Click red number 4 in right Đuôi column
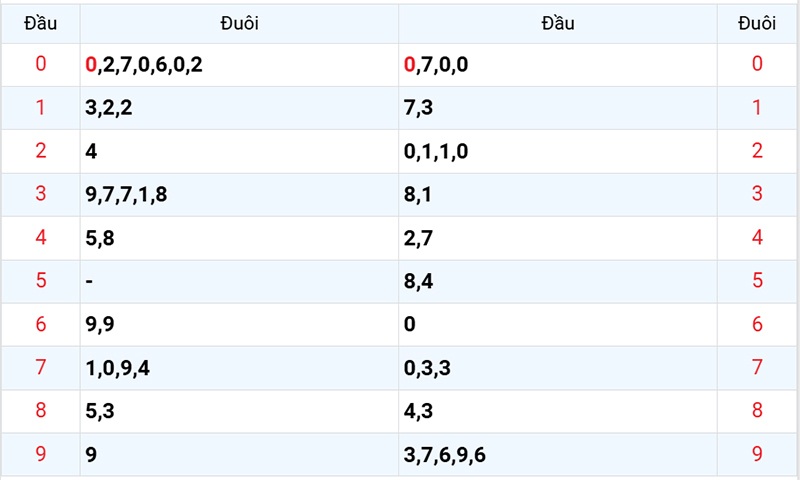This screenshot has height=480, width=800. (x=757, y=237)
